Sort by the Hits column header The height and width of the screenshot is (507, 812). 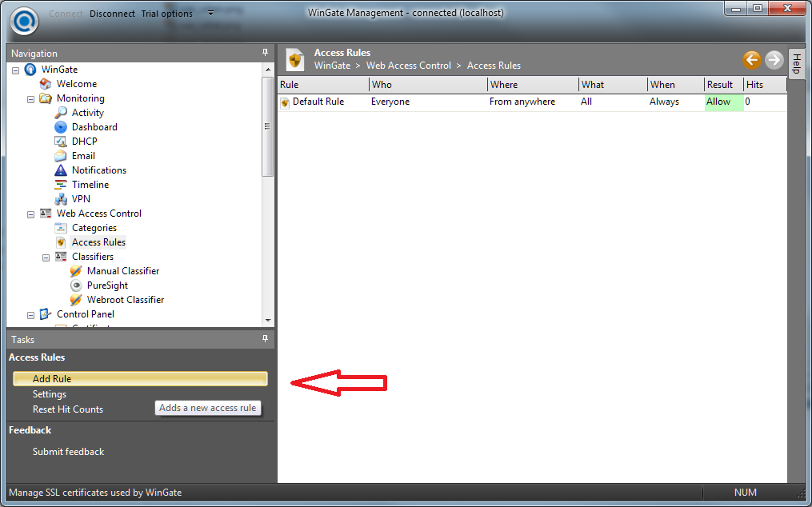[766, 85]
